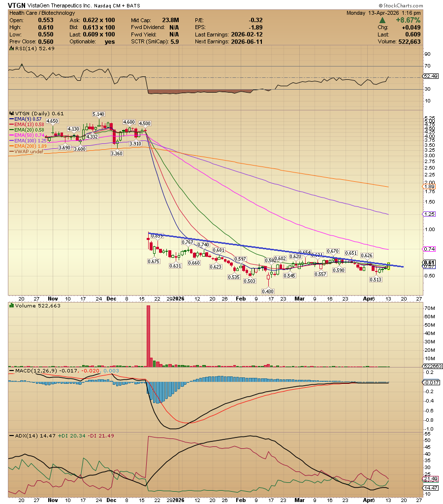Image resolution: width=443 pixels, height=504 pixels.
Task: Click the Monday 13-Apr-2026 1:16 pm timestamp
Action: pyautogui.click(x=383, y=13)
